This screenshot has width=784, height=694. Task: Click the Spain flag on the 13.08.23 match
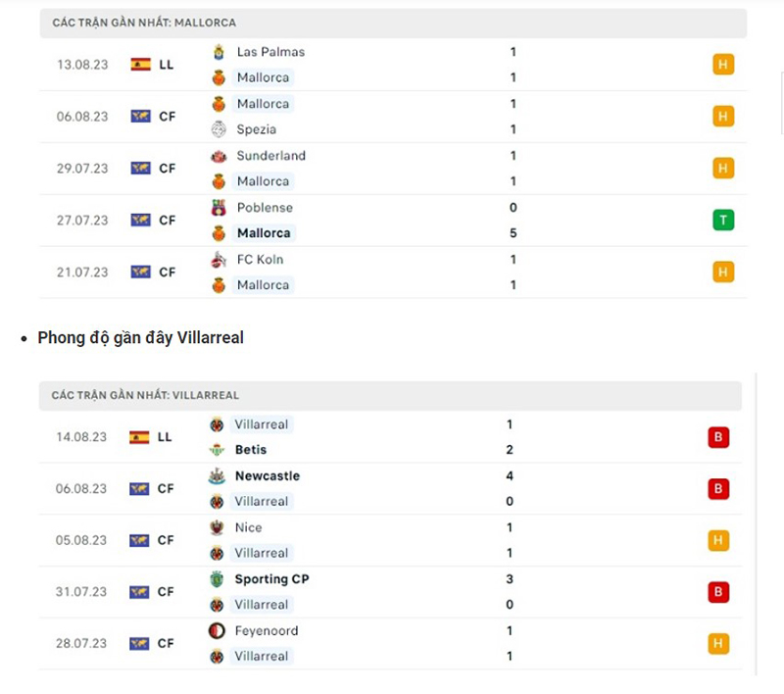tap(140, 65)
